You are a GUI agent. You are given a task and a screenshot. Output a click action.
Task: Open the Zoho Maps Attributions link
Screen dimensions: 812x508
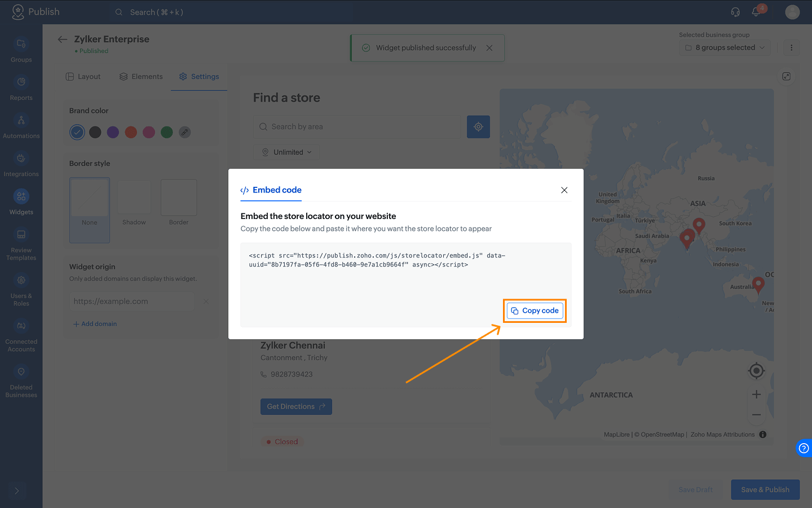click(x=722, y=435)
